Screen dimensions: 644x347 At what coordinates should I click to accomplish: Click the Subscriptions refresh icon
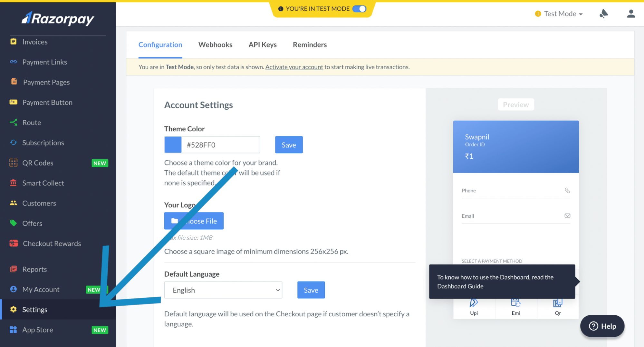coord(13,142)
